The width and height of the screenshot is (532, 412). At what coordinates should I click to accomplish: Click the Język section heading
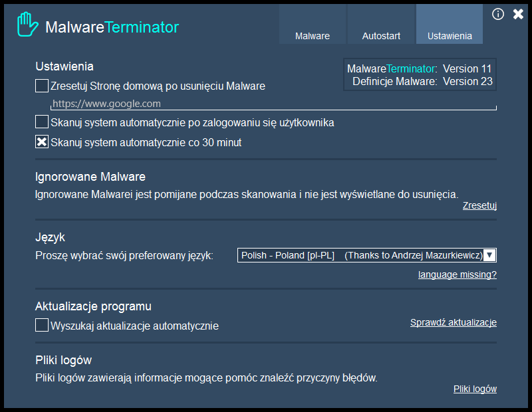click(x=51, y=237)
